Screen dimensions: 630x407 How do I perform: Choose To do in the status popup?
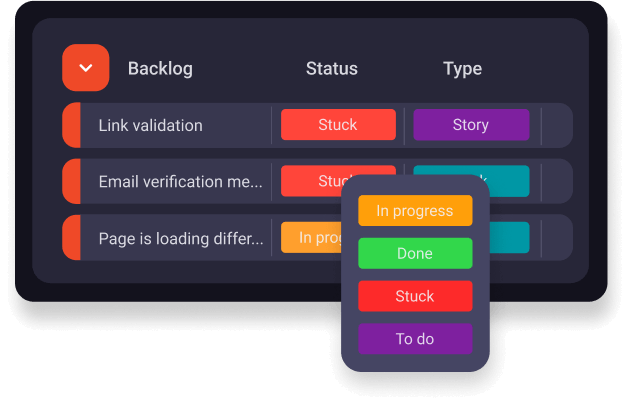[x=414, y=339]
